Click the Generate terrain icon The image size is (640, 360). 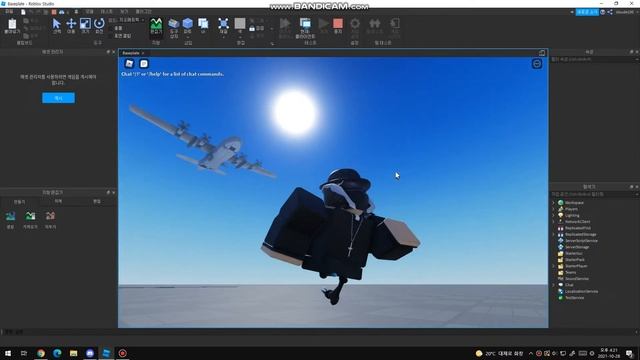coord(10,216)
